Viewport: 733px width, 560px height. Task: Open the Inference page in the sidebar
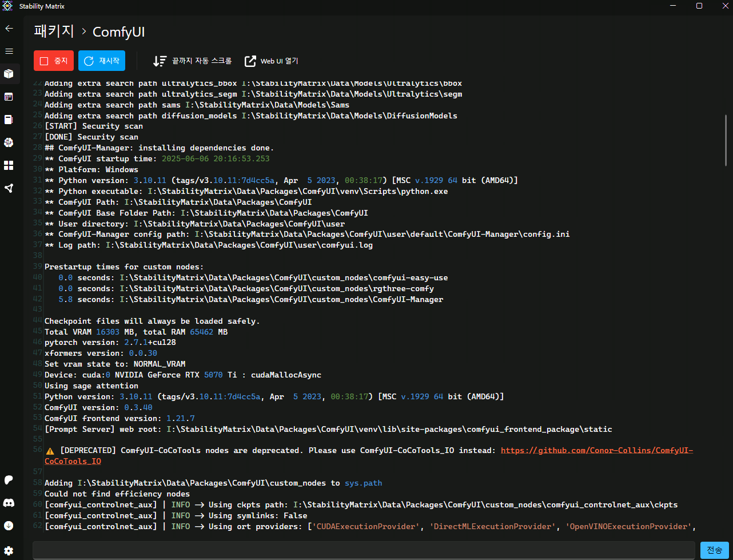click(x=9, y=97)
